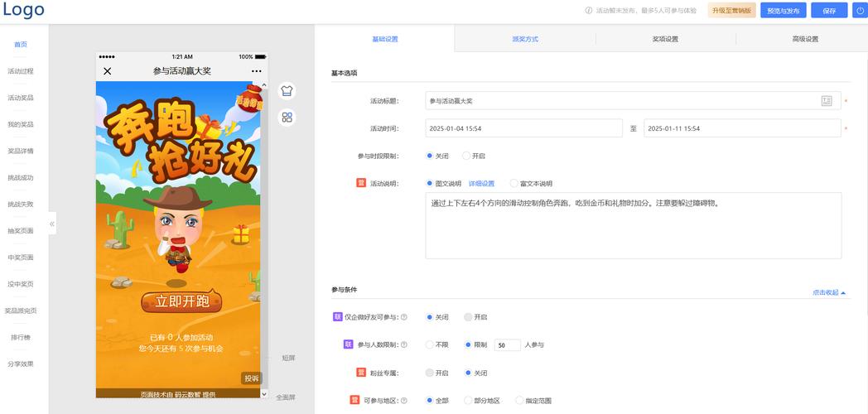The image size is (868, 414).
Task: Open 奖品详情 in left sidebar
Action: click(x=21, y=151)
